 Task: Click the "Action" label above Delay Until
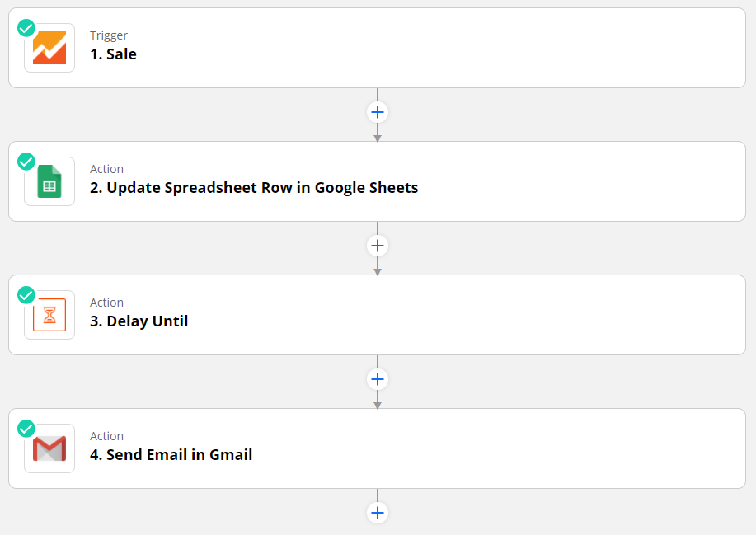(106, 303)
